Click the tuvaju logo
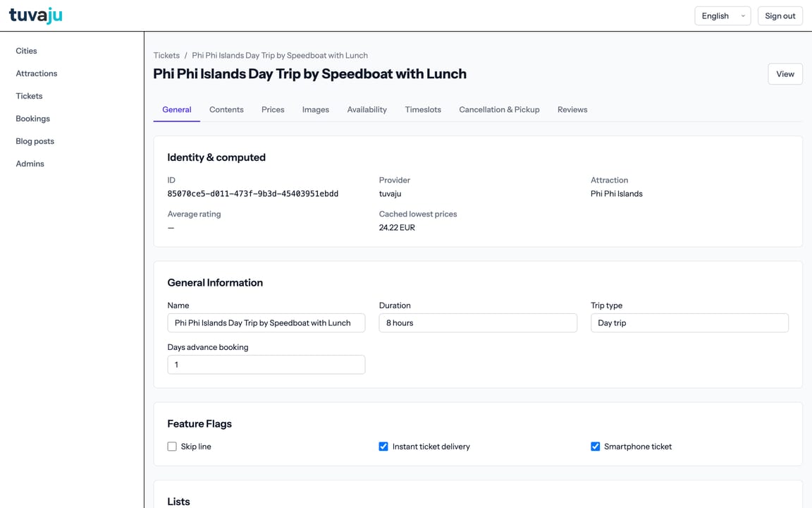The height and width of the screenshot is (508, 812). [36, 16]
